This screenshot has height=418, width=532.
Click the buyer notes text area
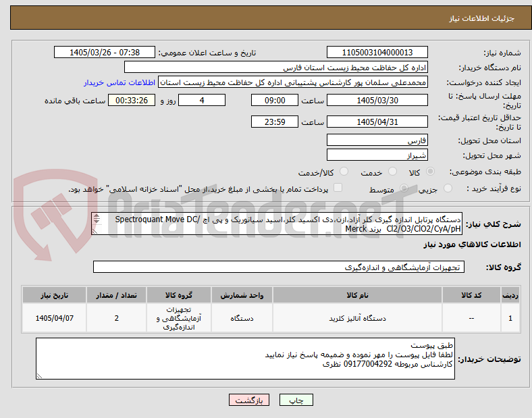(245, 359)
